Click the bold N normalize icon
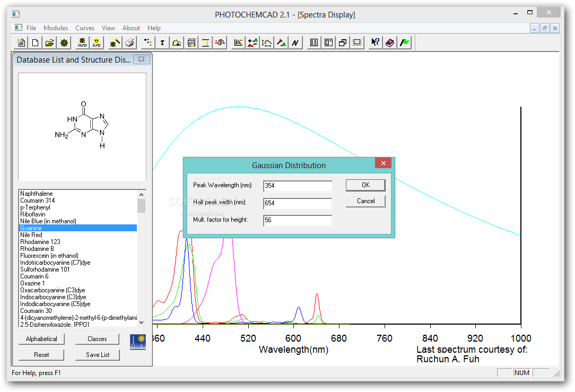Image resolution: width=575 pixels, height=392 pixels. pos(295,43)
